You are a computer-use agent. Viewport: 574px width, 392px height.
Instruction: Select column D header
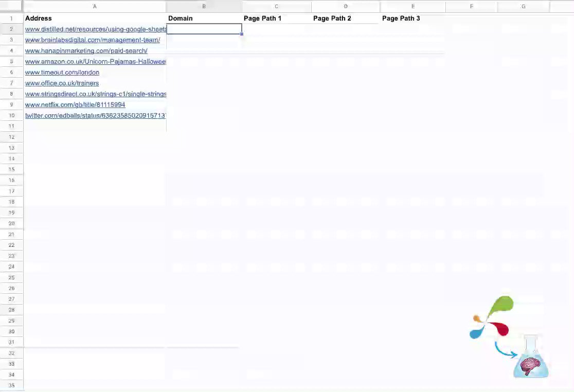346,6
